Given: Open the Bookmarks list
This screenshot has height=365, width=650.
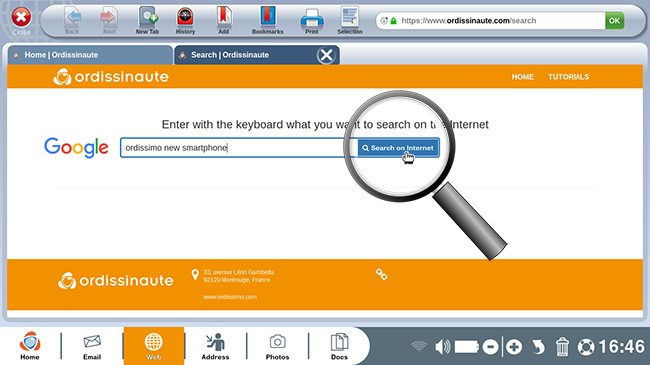Looking at the screenshot, I should (x=268, y=20).
